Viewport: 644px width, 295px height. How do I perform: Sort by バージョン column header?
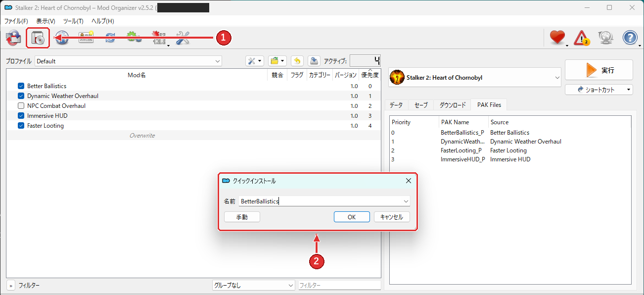tap(345, 75)
